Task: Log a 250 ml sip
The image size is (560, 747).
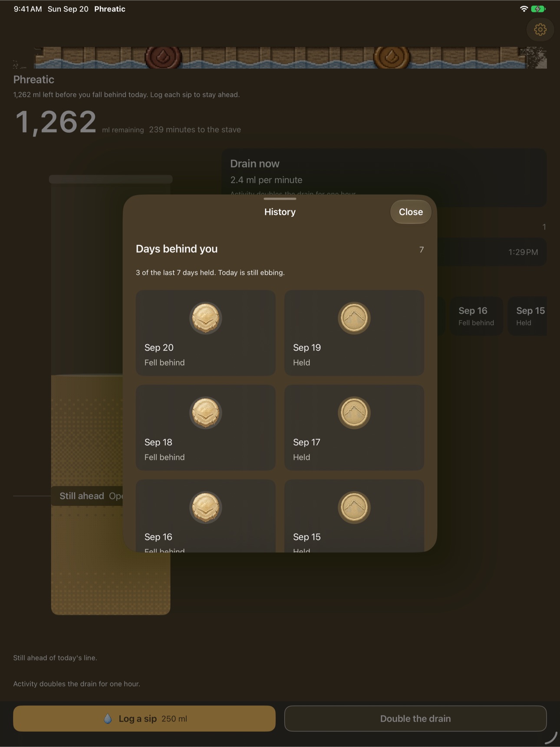Action: click(x=144, y=719)
